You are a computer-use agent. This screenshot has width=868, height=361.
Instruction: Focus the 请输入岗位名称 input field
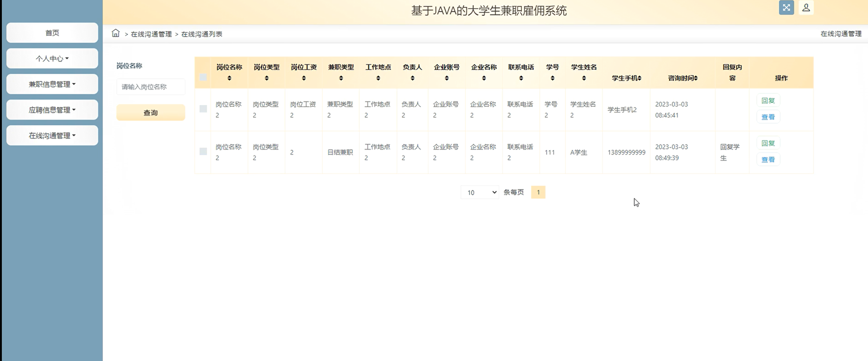(x=150, y=87)
